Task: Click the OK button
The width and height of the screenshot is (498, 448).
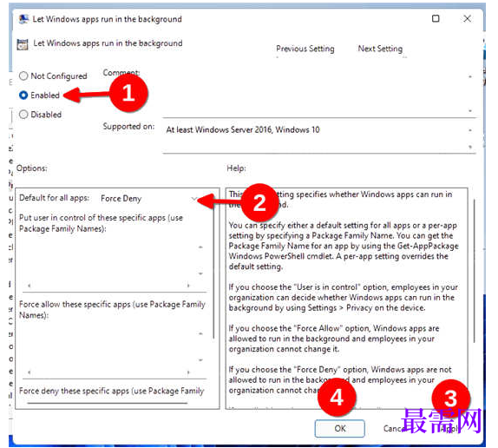Action: [x=340, y=428]
